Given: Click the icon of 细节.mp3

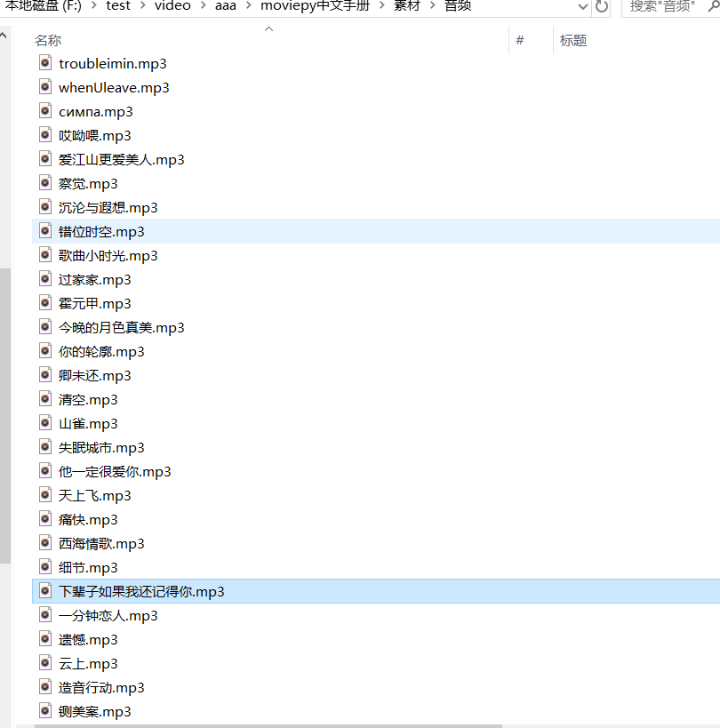Looking at the screenshot, I should tap(45, 567).
